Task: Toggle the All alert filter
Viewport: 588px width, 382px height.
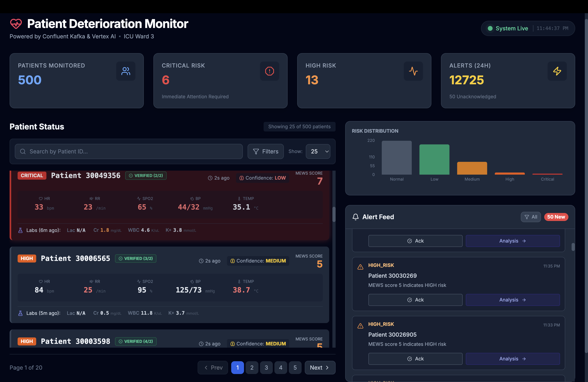Action: tap(531, 217)
